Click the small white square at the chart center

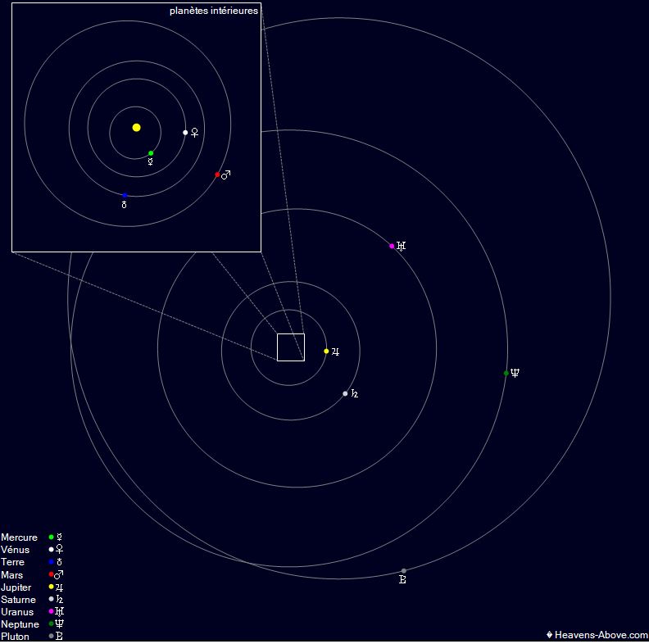pos(291,347)
